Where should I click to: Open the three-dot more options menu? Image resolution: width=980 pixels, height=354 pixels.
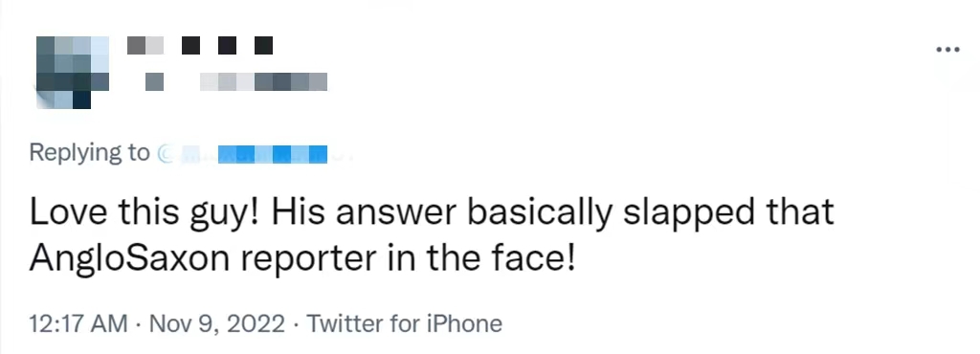coord(947,50)
